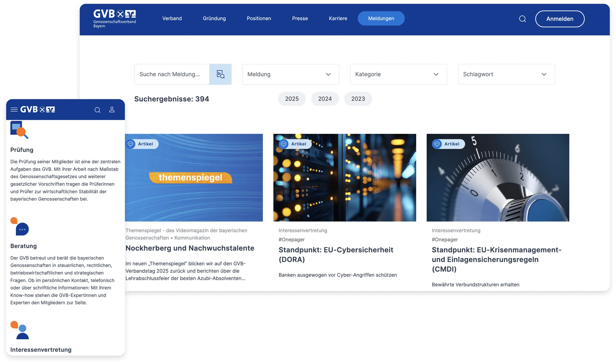Screen dimensions: 616x364
Task: Click the search magnifier icon in desktop header
Action: (x=522, y=19)
